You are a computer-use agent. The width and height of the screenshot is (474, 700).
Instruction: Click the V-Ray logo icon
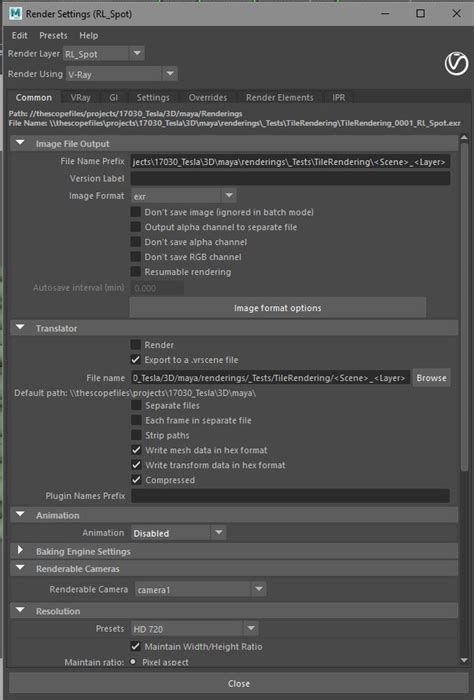[456, 63]
